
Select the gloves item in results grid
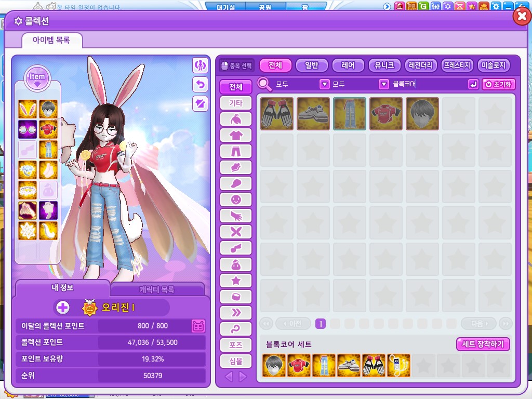point(277,114)
